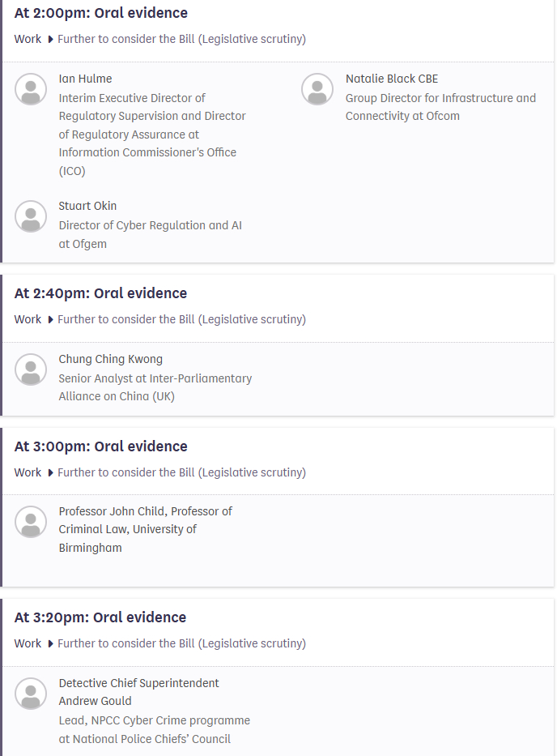Open the Ian Hulme witness name
This screenshot has height=756, width=557.
85,79
